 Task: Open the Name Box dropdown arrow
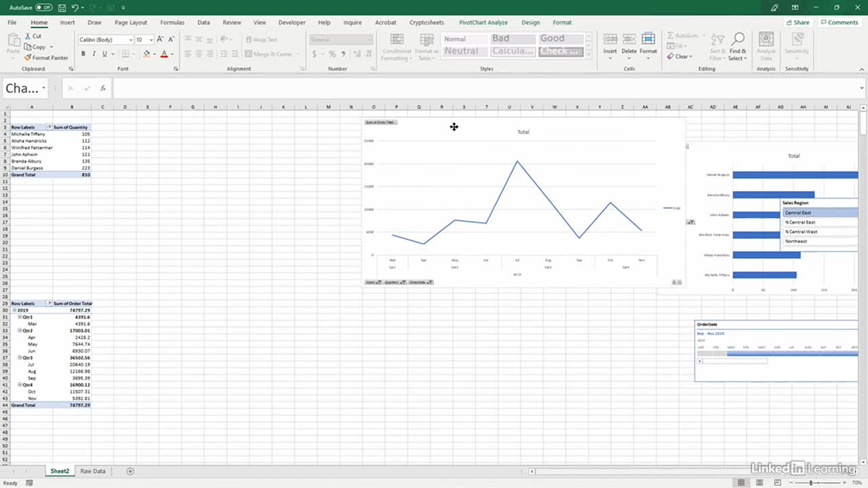pos(43,88)
